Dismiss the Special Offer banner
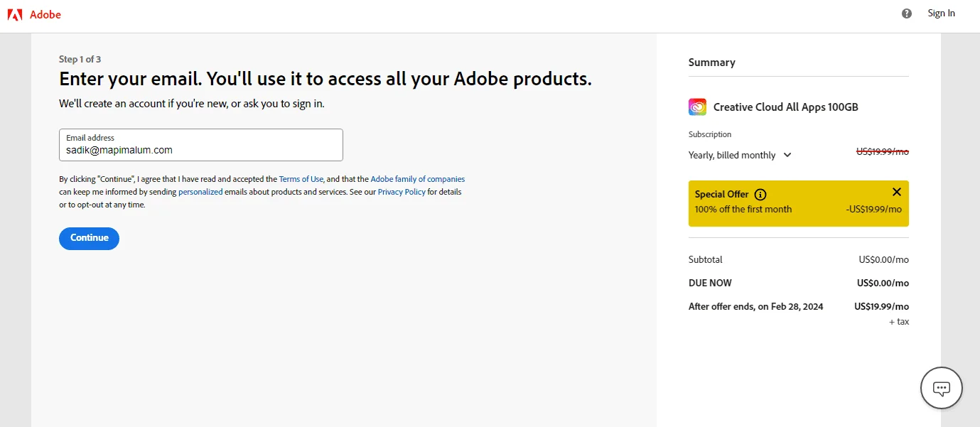Screen dimensions: 980x427 coord(897,192)
